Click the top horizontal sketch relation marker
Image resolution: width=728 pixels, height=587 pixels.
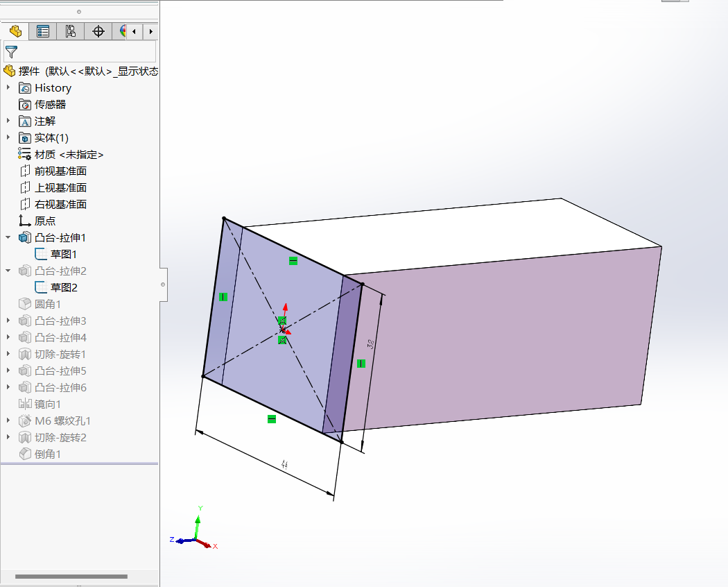coord(293,261)
